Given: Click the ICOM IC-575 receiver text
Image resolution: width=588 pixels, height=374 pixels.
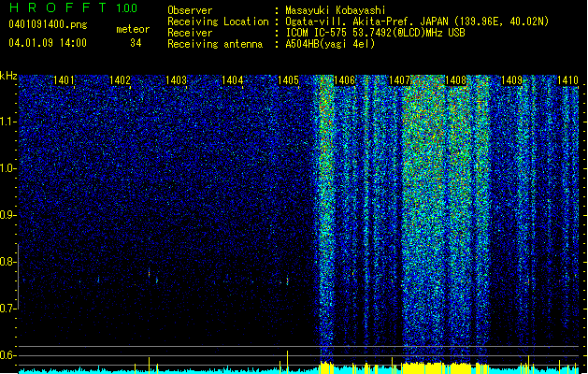Looking at the screenshot, I should pyautogui.click(x=375, y=33).
